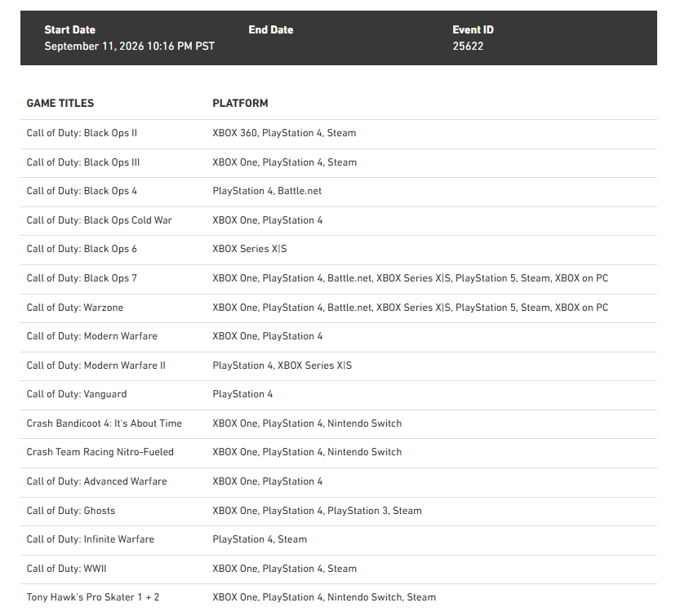Click platforms for Black Ops III row
The image size is (689, 616).
[285, 162]
